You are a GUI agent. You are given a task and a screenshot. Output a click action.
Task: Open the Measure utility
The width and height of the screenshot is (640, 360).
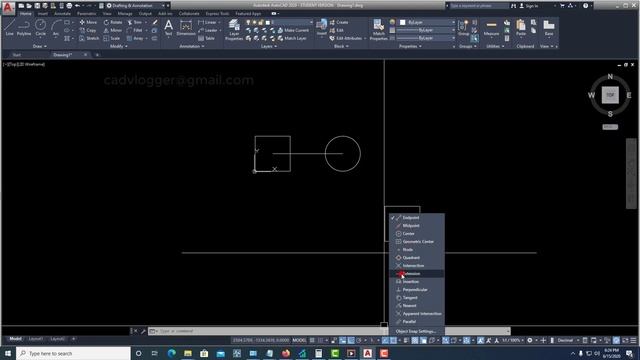pyautogui.click(x=491, y=28)
